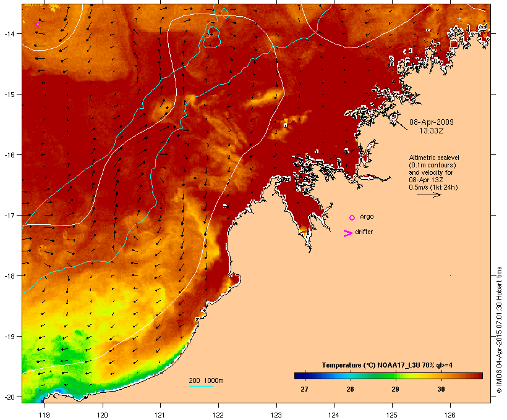507x420 pixels.
Task: Click the longitude axis label '119'
Action: click(45, 415)
